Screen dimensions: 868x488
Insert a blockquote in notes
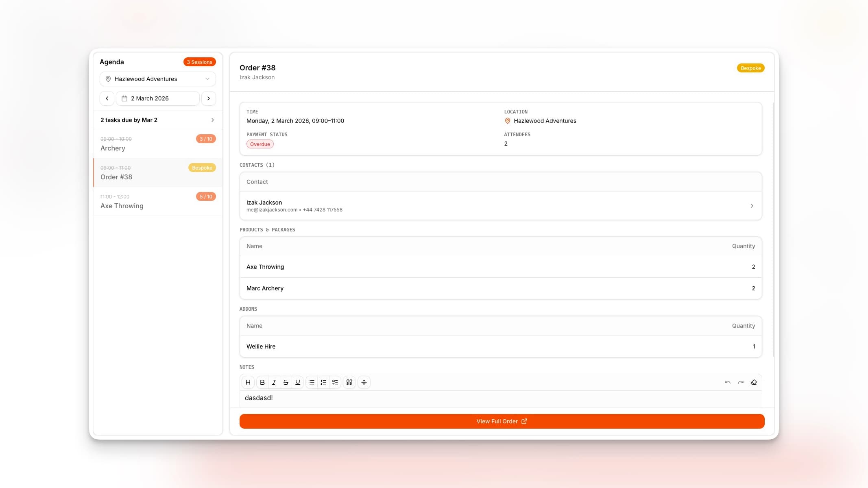click(x=349, y=382)
